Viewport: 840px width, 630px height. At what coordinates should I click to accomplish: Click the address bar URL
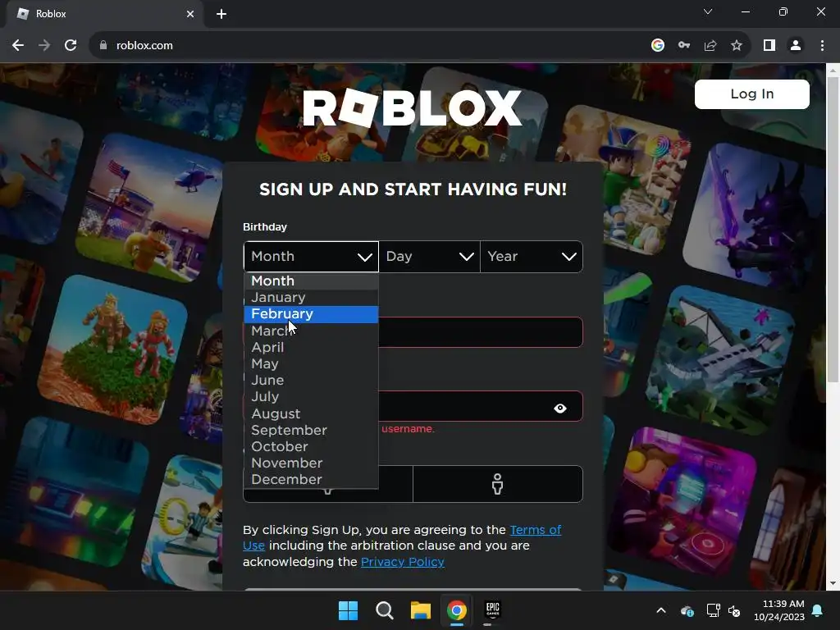coord(144,46)
